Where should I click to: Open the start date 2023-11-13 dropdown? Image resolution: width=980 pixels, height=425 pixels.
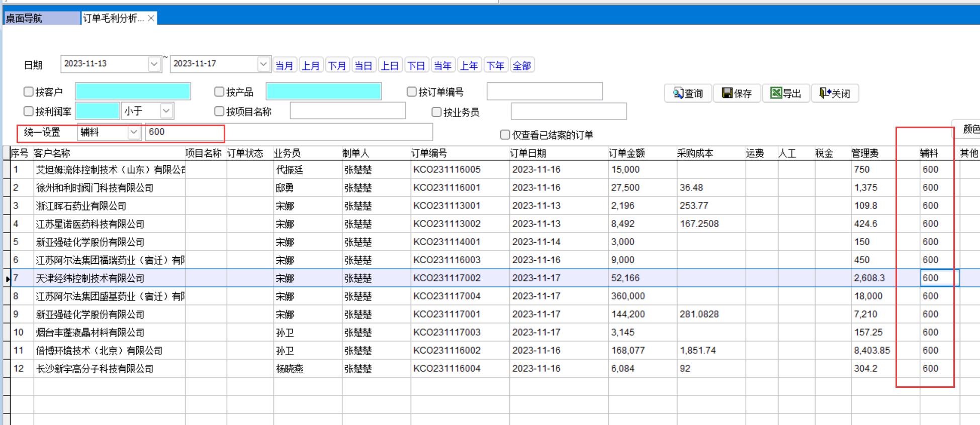(x=154, y=64)
